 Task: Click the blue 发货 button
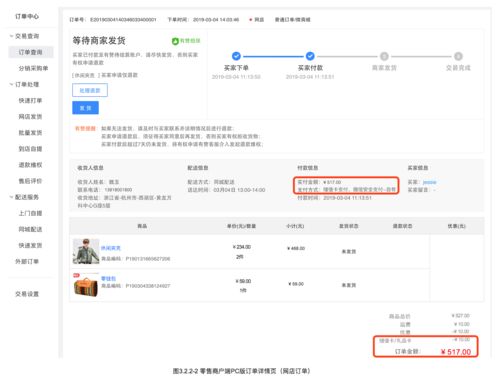point(85,108)
